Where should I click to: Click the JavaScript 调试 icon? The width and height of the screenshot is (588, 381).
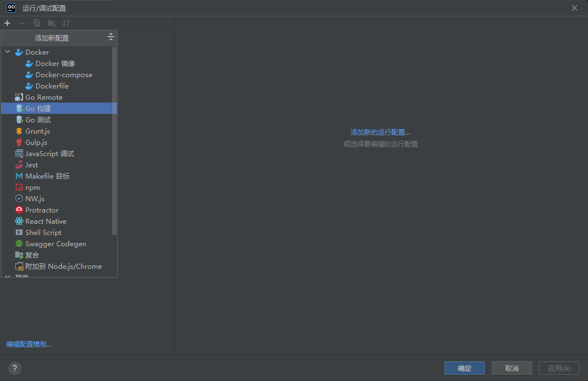(x=19, y=153)
